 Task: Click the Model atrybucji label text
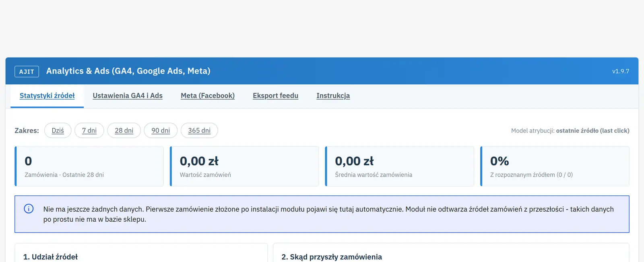(x=570, y=131)
